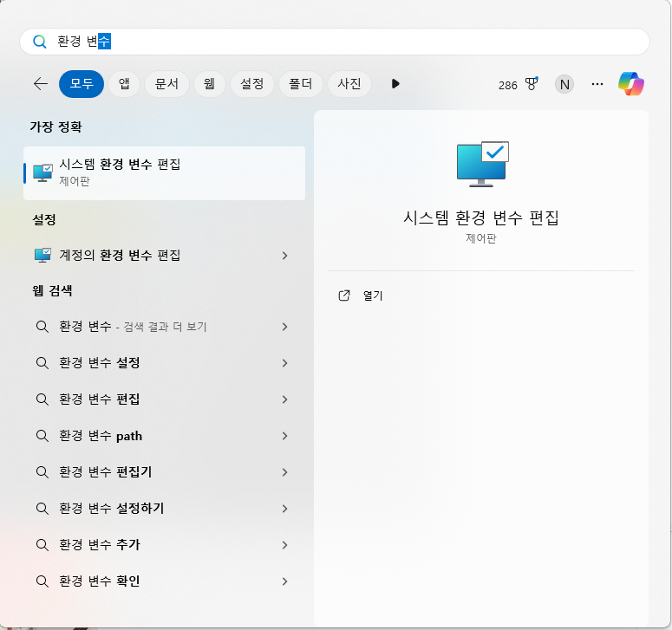Image resolution: width=672 pixels, height=630 pixels.
Task: Show more filters with the play arrow
Action: coord(395,83)
